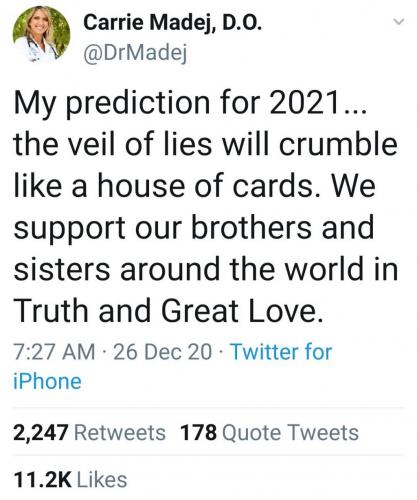Select the 26 Dec 20 date

163,352
